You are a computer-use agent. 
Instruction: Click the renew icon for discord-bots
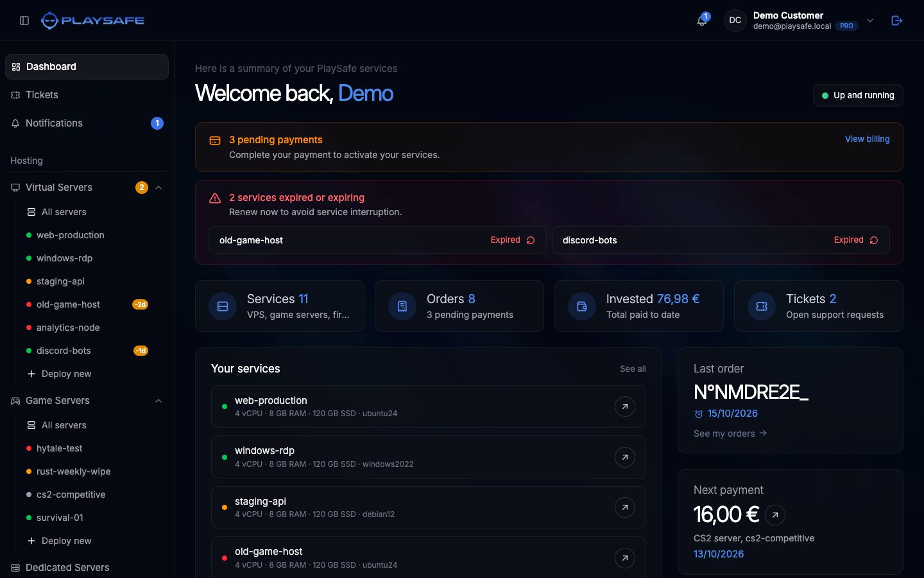point(874,240)
